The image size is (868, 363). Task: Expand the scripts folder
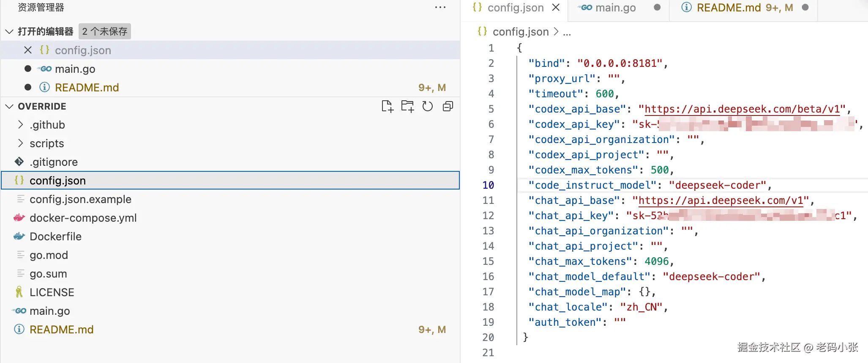(x=20, y=143)
